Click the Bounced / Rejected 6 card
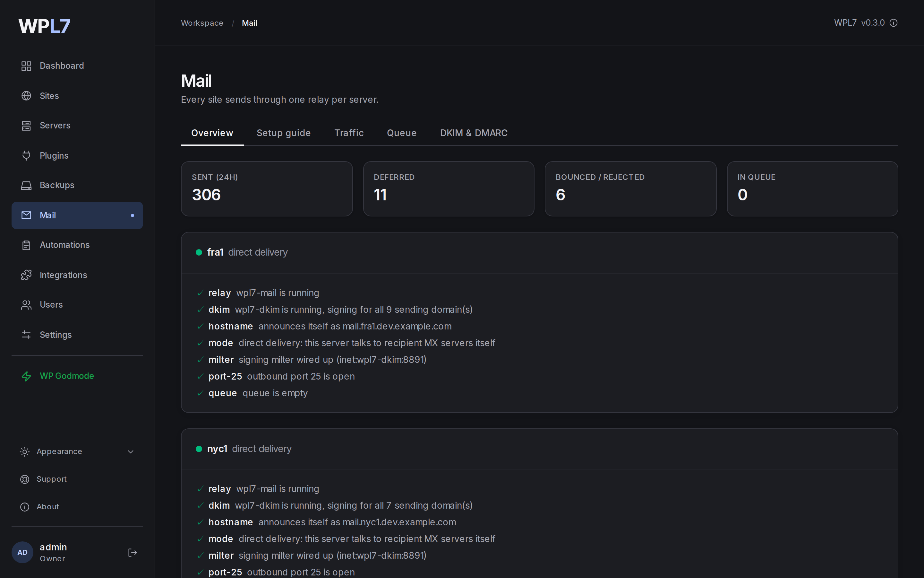The image size is (924, 578). pos(630,189)
